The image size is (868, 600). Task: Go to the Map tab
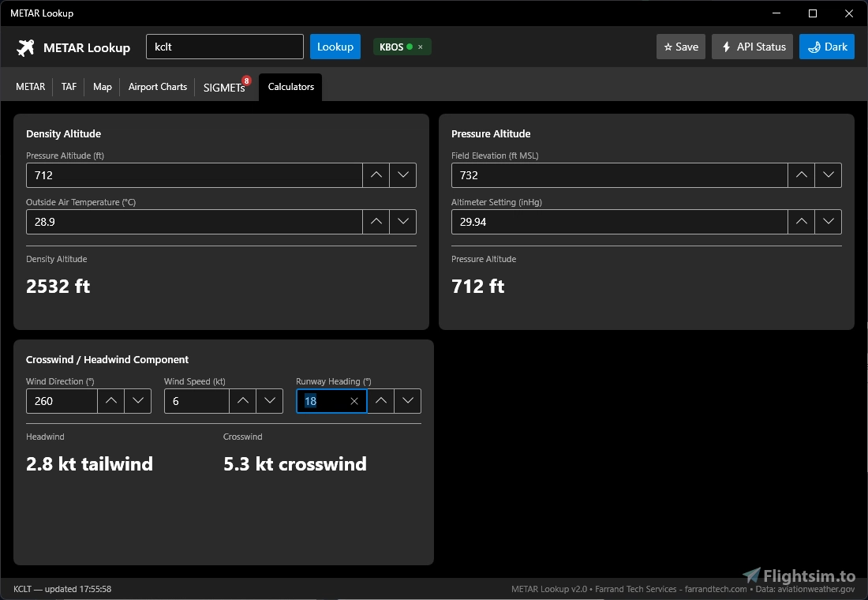(103, 87)
